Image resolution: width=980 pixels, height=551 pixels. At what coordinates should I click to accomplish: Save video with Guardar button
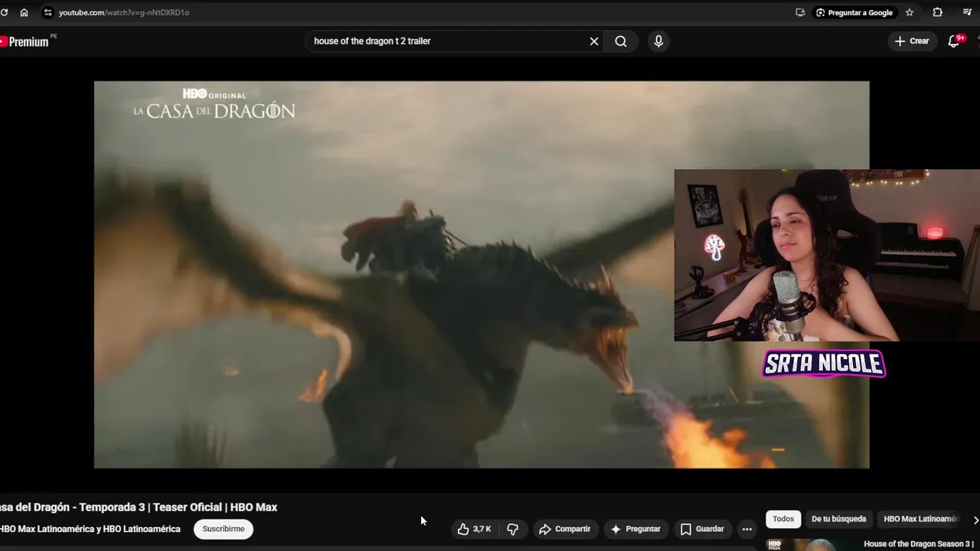click(x=702, y=529)
